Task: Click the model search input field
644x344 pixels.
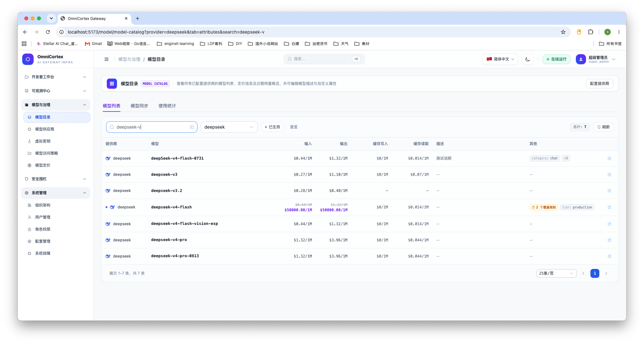Action: (x=151, y=127)
